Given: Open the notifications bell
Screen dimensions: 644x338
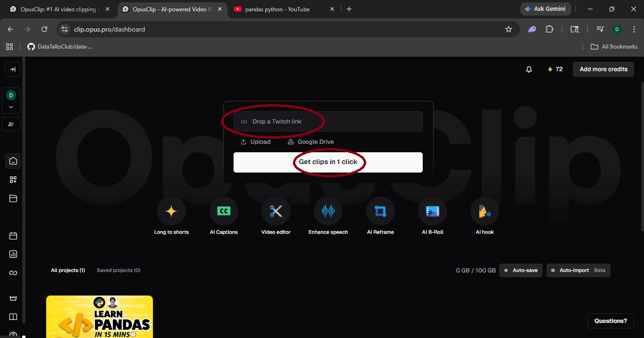Looking at the screenshot, I should 529,69.
